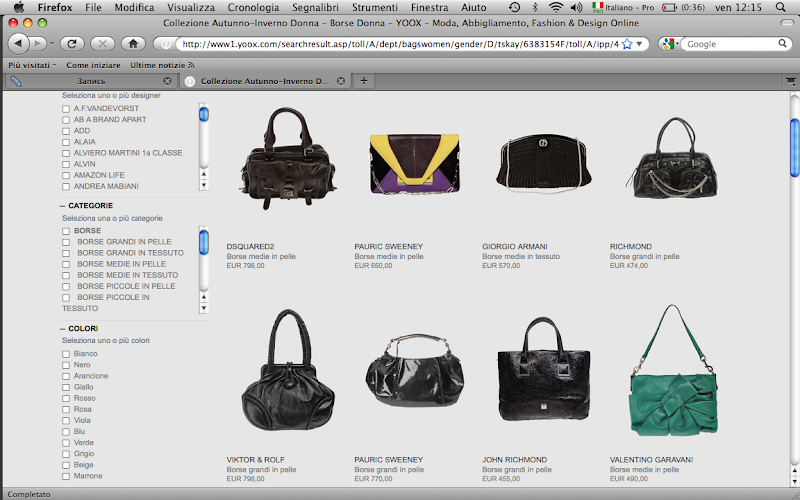The height and width of the screenshot is (500, 800).
Task: Collapse the COLORI filter section
Action: click(x=62, y=328)
